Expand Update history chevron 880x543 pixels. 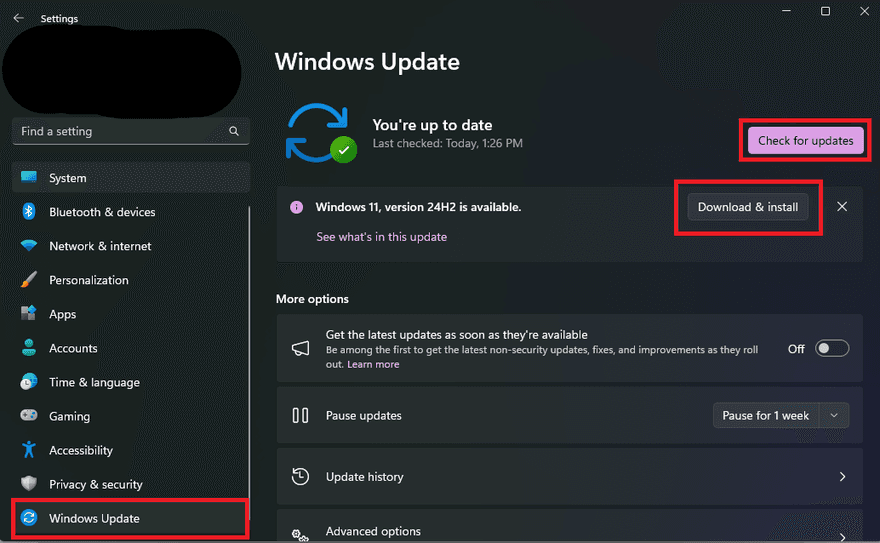coord(842,476)
